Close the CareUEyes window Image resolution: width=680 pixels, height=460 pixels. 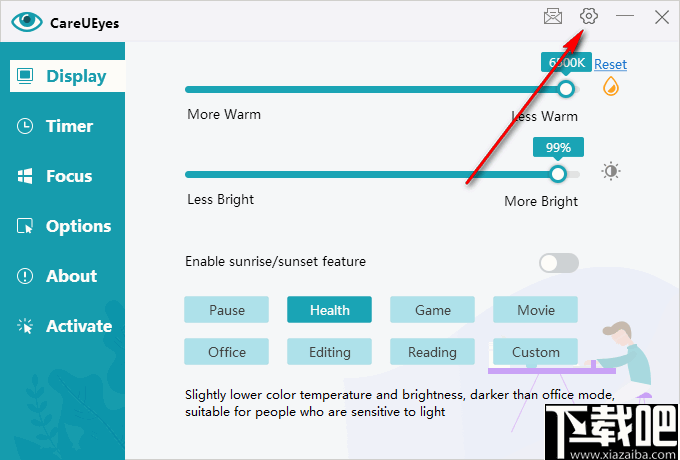point(662,17)
